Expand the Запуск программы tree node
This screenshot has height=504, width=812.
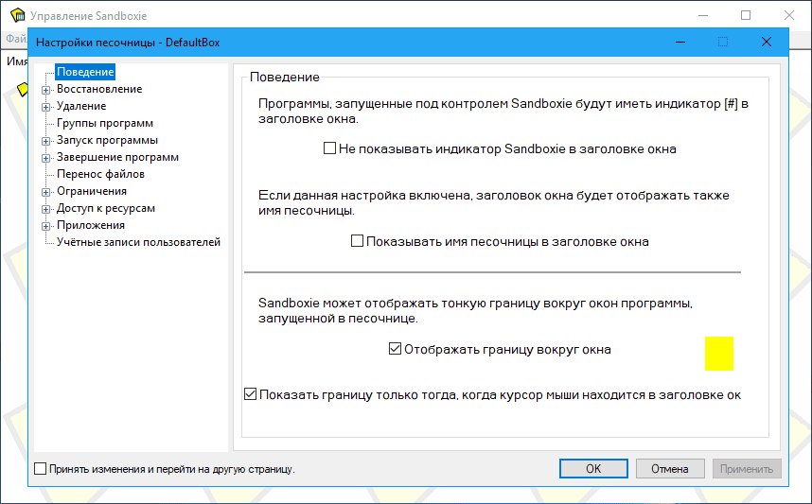pyautogui.click(x=46, y=141)
